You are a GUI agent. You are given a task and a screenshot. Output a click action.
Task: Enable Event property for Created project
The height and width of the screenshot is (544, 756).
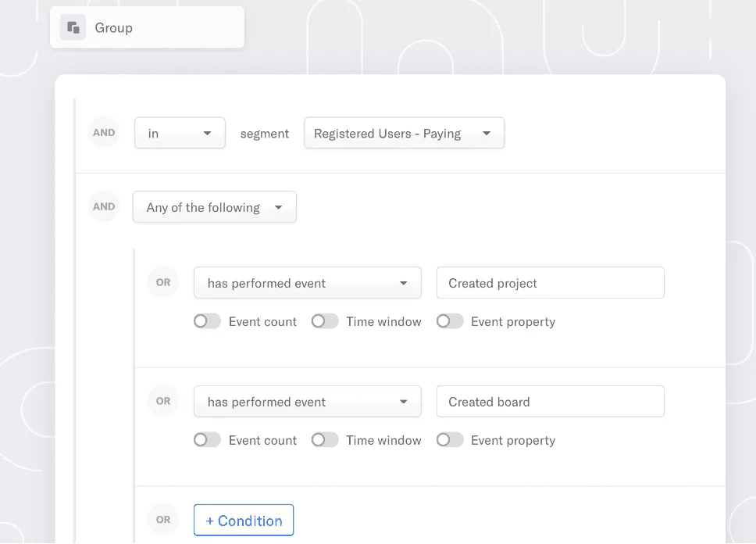click(x=450, y=321)
